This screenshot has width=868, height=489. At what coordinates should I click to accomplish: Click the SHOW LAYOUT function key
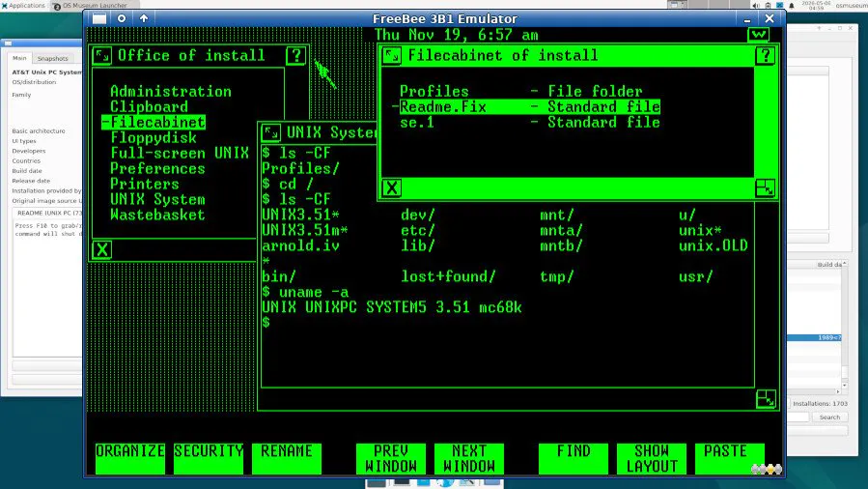[652, 458]
